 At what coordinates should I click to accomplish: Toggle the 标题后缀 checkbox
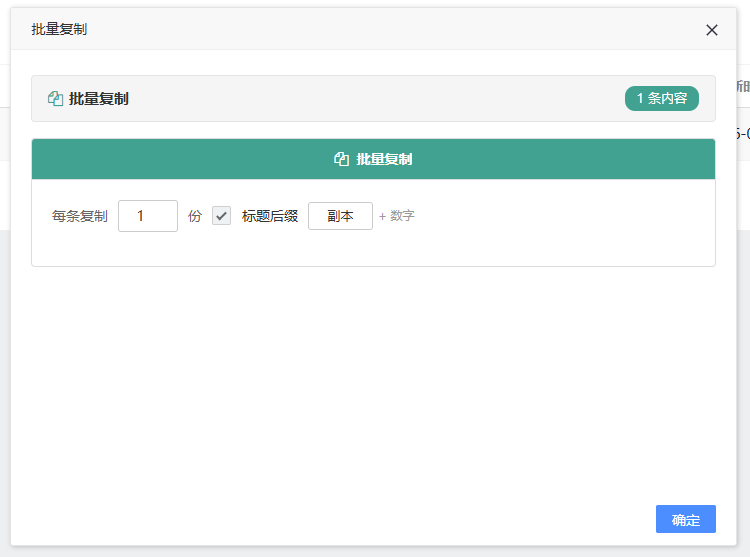point(221,216)
